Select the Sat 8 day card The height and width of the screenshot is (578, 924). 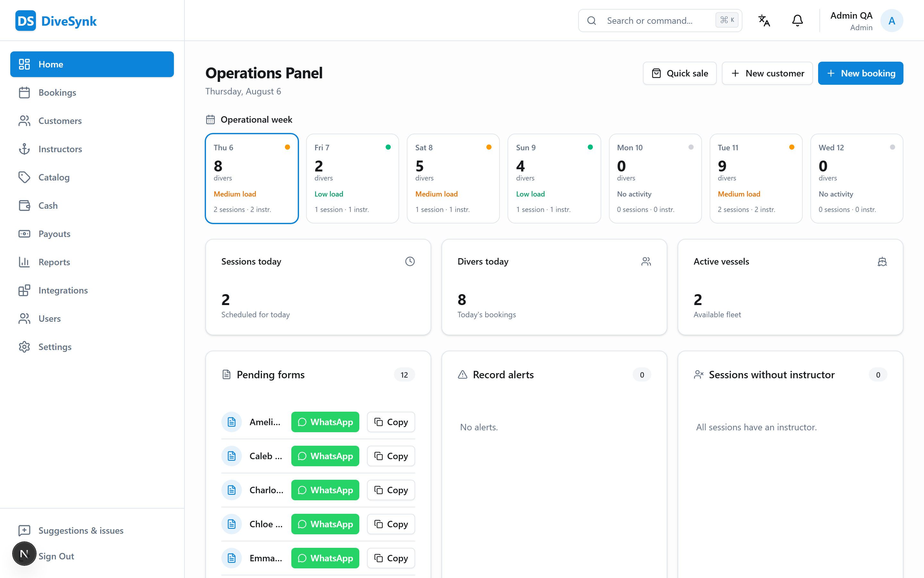pyautogui.click(x=453, y=179)
